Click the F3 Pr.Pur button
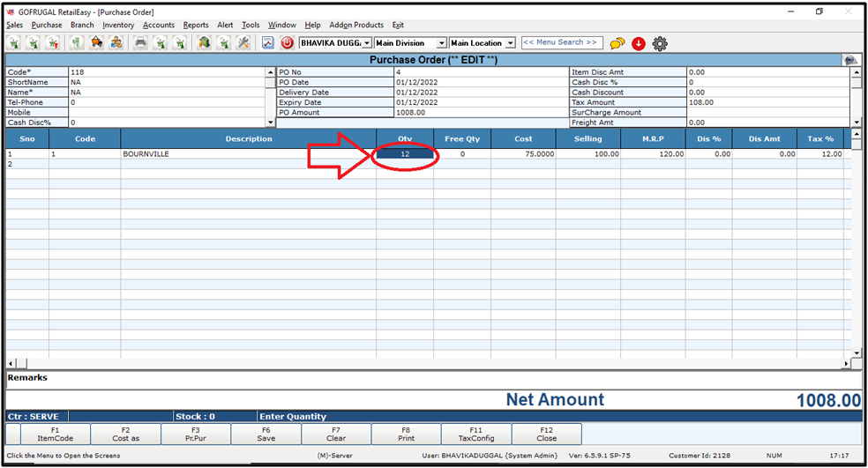 196,435
